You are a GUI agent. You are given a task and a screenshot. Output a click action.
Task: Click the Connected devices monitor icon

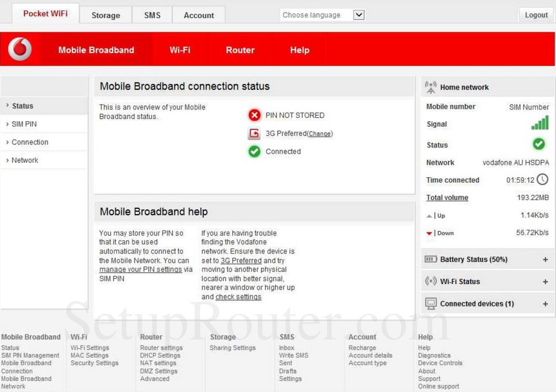point(432,303)
